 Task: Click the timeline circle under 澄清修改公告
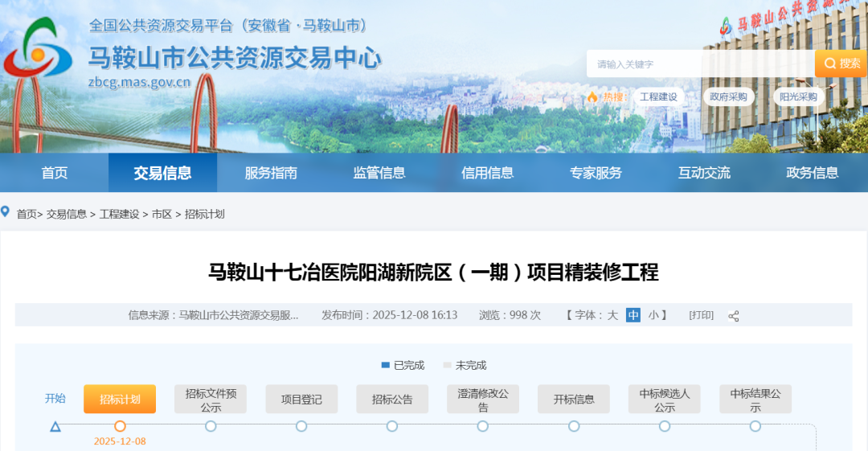[x=483, y=426]
